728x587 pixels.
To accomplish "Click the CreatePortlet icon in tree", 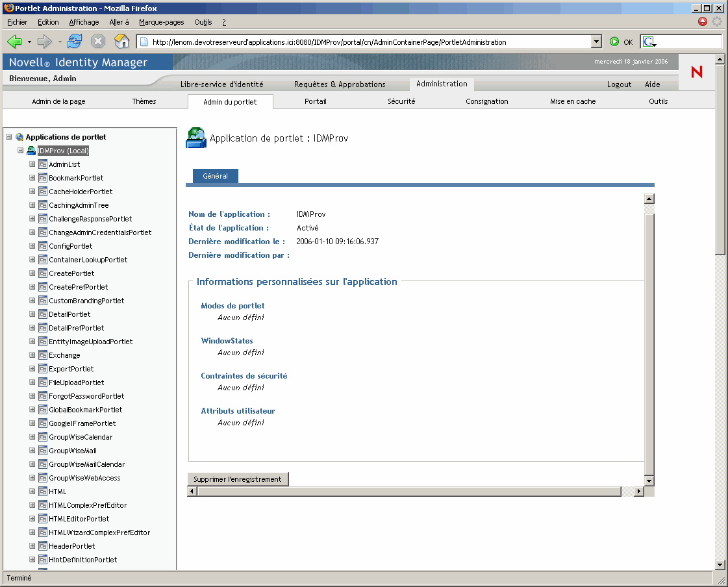I will coord(43,273).
